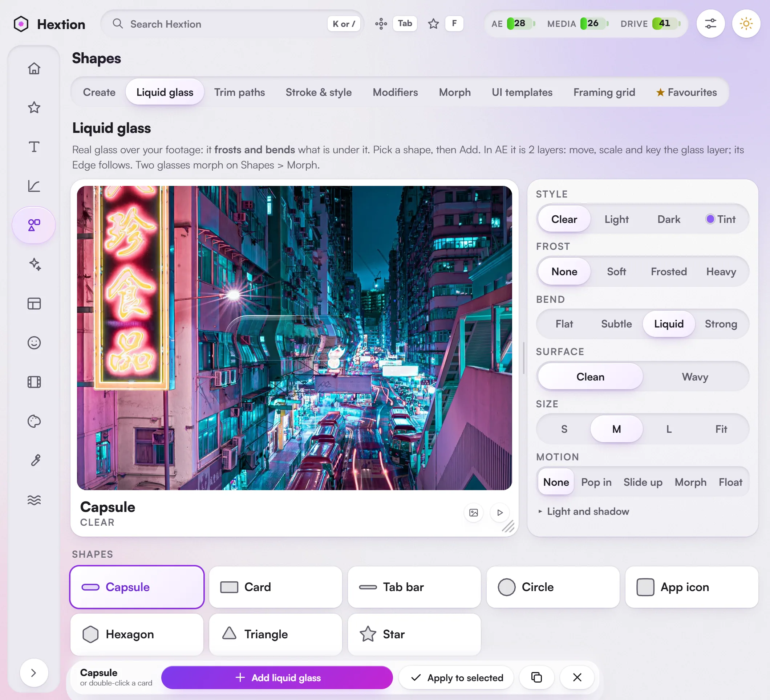Open the graph chart sidebar icon
Viewport: 770px width, 700px height.
point(34,186)
